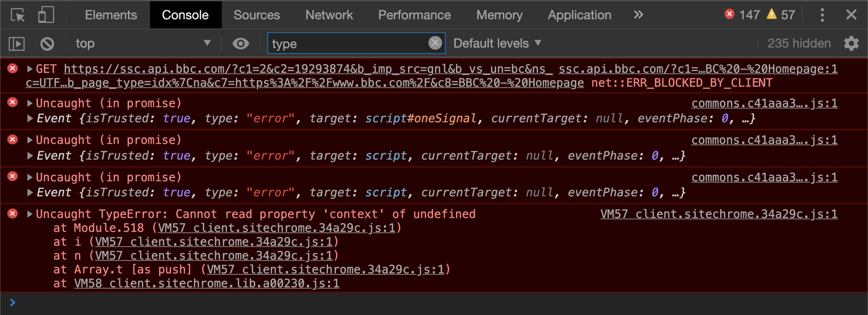Click the net::ERR_BLOCKED_BY_CLIENT text
This screenshot has width=868, height=315.
click(x=682, y=83)
